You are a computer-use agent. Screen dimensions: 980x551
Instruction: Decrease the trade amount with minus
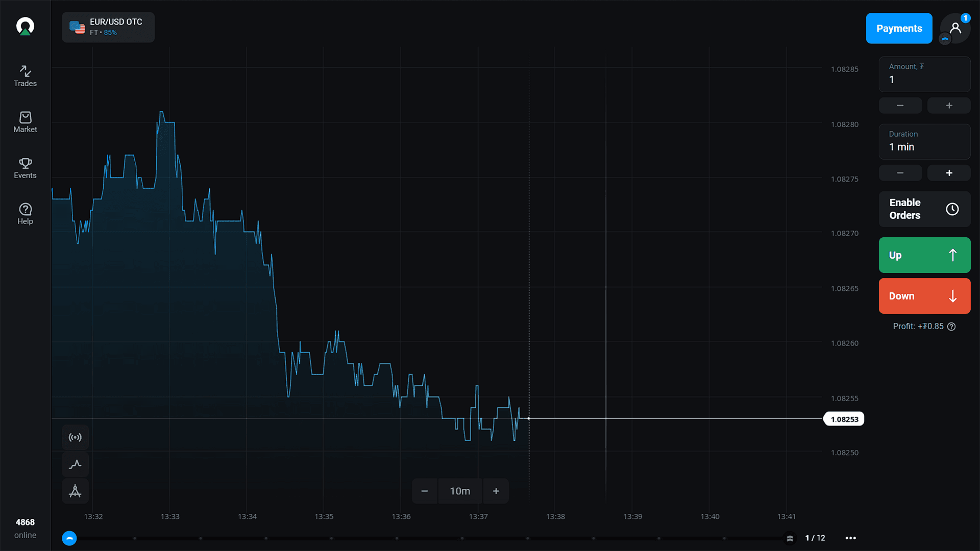(x=900, y=106)
